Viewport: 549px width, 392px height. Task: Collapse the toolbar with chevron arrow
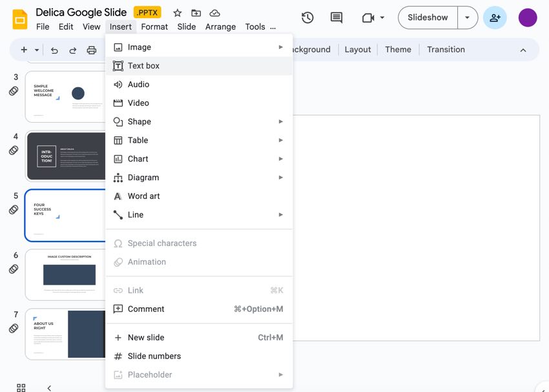[x=523, y=50]
